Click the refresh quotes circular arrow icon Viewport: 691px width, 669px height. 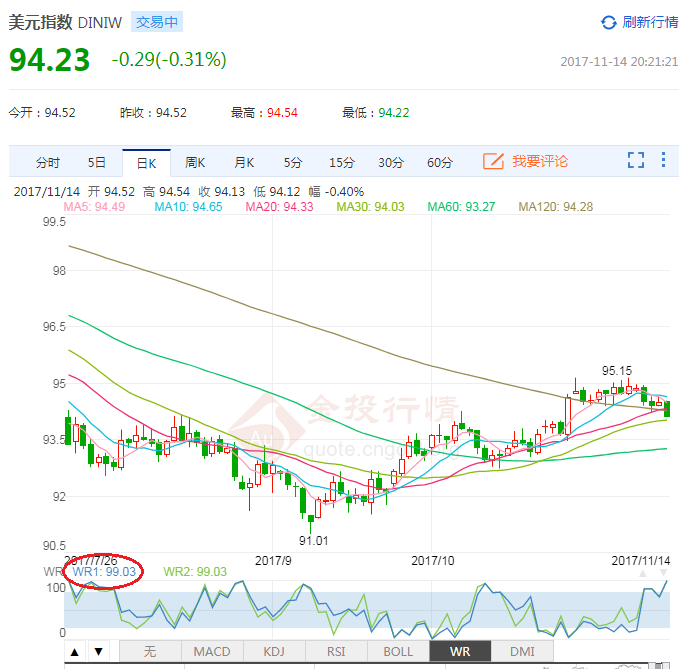click(x=609, y=22)
